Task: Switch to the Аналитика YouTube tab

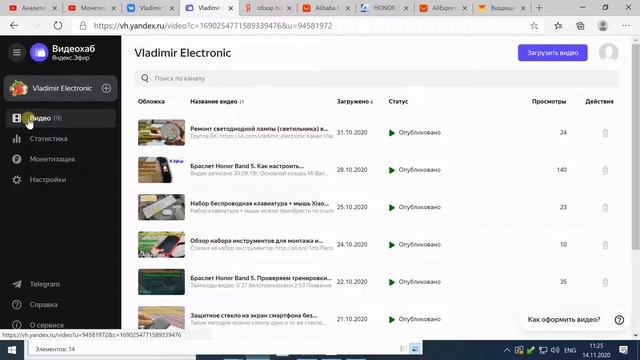Action: click(32, 8)
